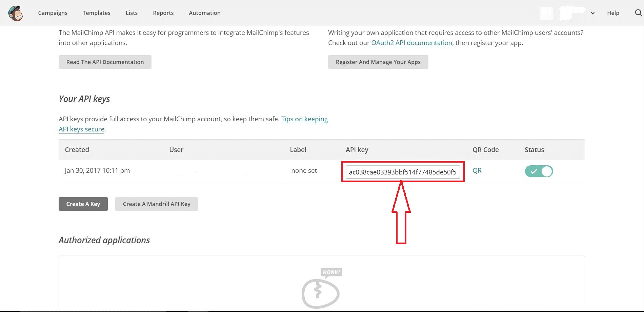Click the Status column header

[535, 150]
